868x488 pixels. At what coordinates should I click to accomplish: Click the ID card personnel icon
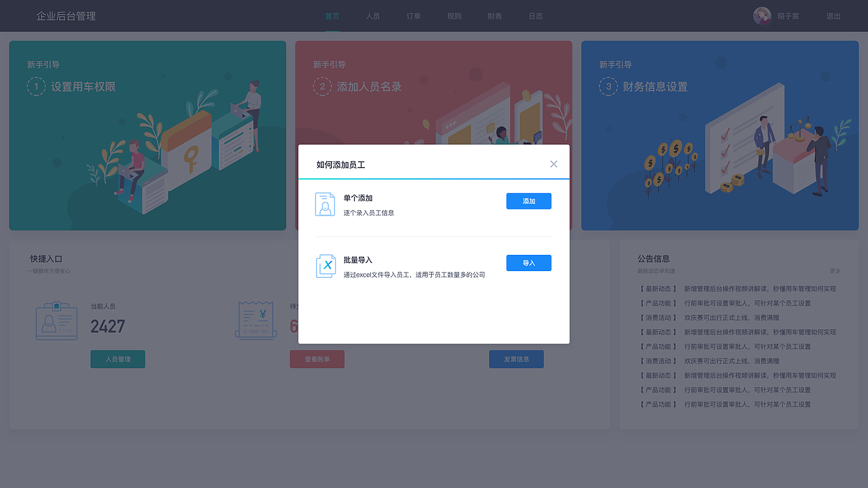[x=56, y=321]
